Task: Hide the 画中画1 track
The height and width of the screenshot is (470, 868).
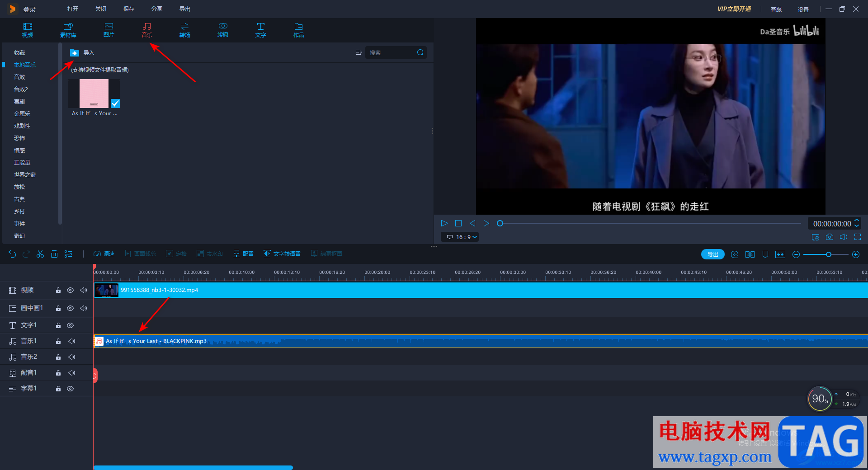Action: click(71, 308)
